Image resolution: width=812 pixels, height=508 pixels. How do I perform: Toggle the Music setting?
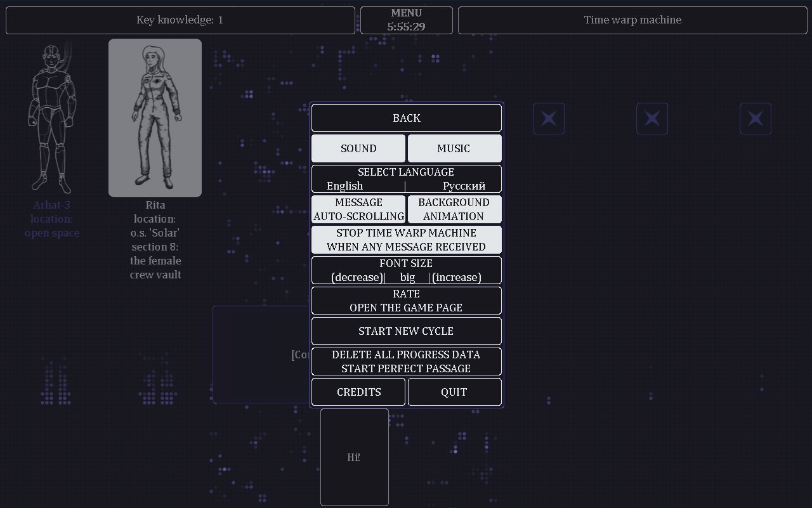[454, 148]
